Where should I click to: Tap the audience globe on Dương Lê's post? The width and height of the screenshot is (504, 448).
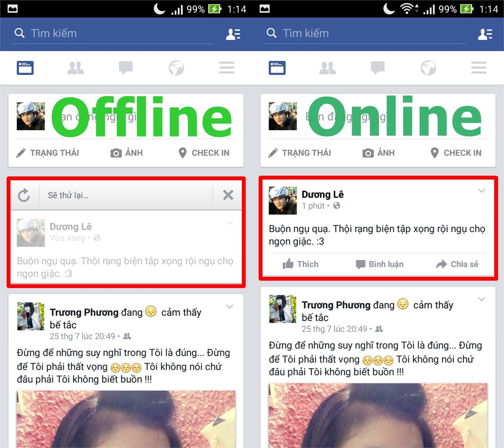[x=337, y=206]
